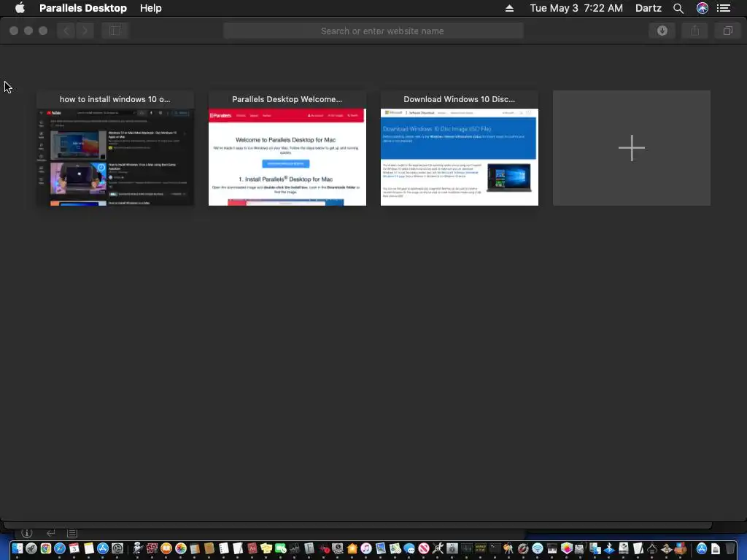
Task: Open Launchpad rocket in the Dock
Action: tap(31, 548)
